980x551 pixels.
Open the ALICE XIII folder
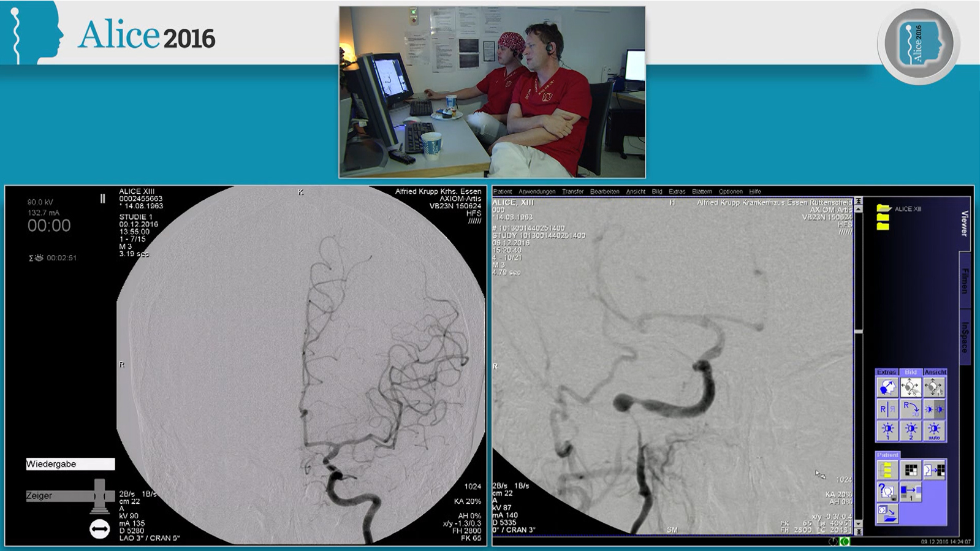[x=884, y=209]
